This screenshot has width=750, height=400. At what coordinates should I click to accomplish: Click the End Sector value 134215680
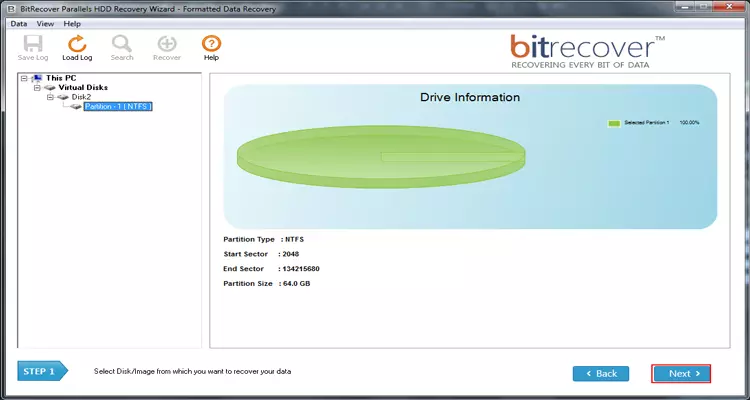pos(301,269)
